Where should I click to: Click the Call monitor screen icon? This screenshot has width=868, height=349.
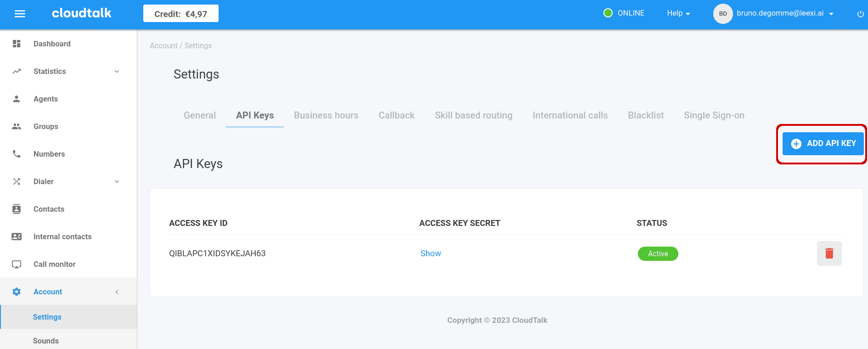click(x=17, y=265)
